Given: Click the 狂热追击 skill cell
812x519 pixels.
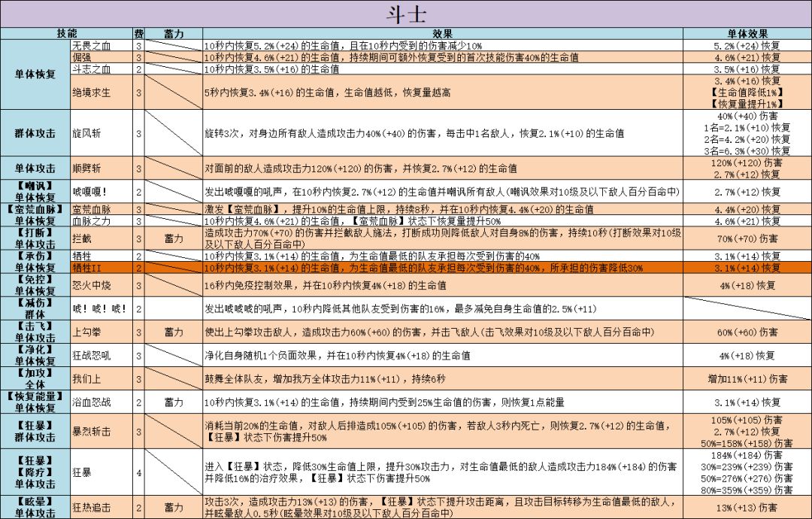Looking at the screenshot, I should pos(101,507).
